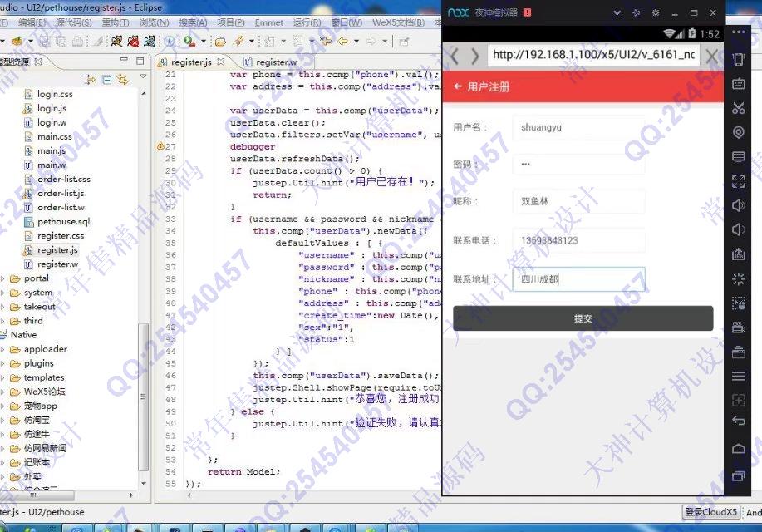Click the browser forward chevron in emulator
Image resolution: width=762 pixels, height=532 pixels.
click(474, 56)
